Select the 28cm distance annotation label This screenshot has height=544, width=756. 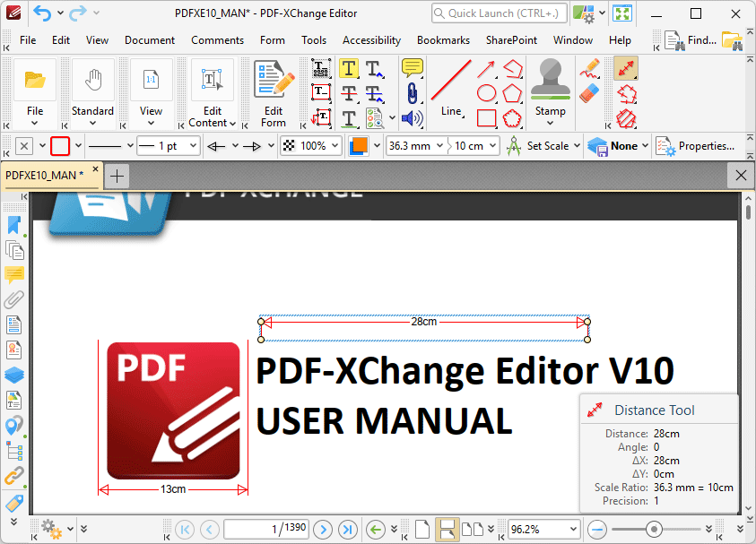424,322
